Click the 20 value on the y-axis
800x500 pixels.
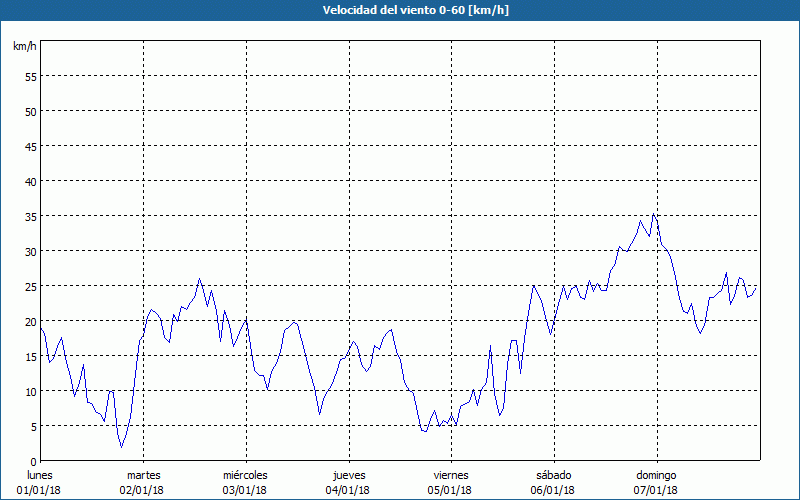tap(30, 321)
